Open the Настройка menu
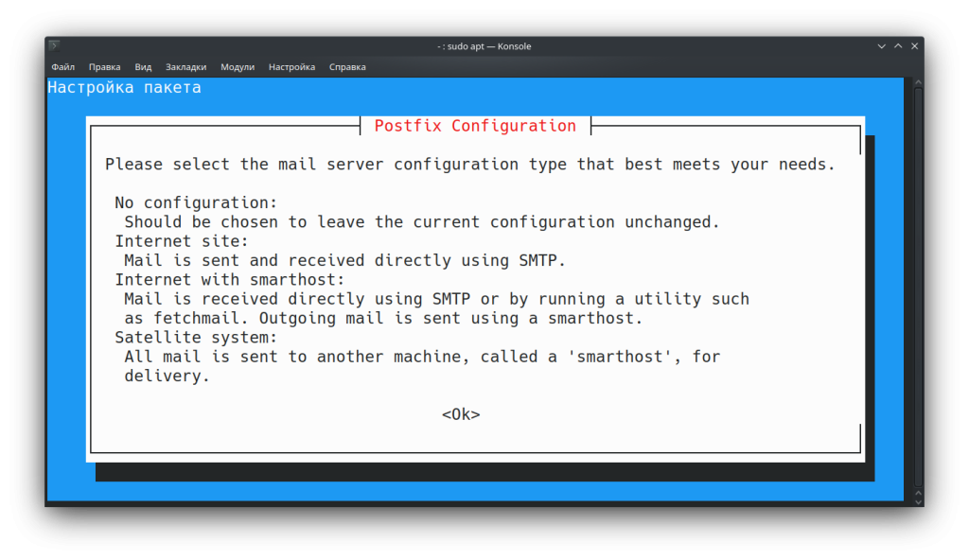The height and width of the screenshot is (560, 969). pos(291,67)
